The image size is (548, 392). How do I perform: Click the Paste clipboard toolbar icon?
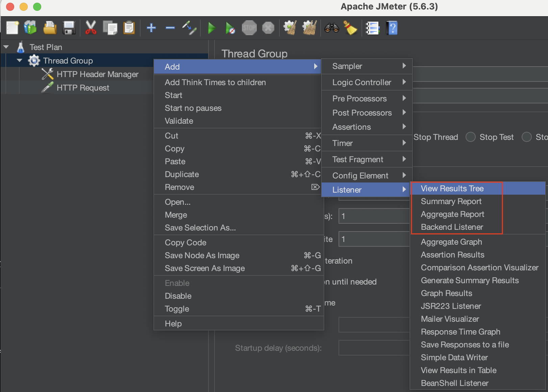(x=129, y=28)
